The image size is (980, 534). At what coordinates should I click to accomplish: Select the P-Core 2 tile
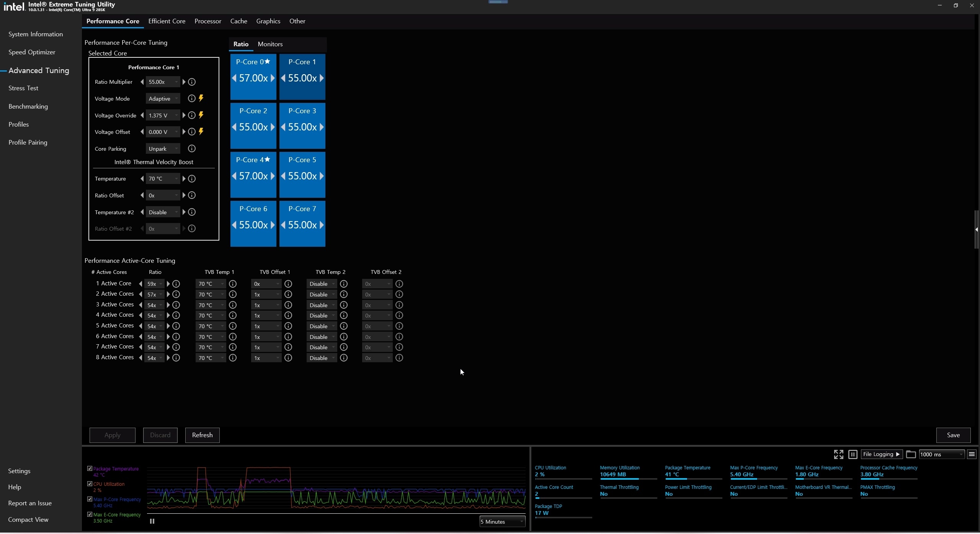[253, 126]
